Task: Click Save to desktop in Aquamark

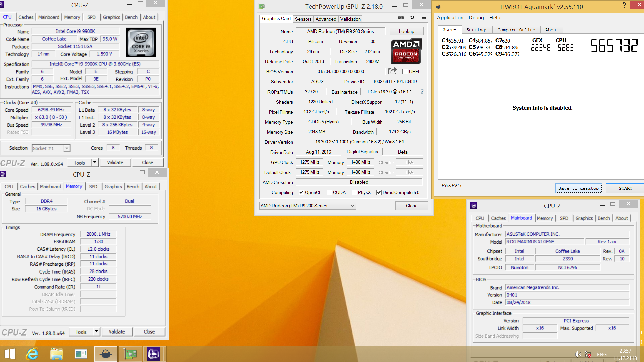Action: coord(579,188)
